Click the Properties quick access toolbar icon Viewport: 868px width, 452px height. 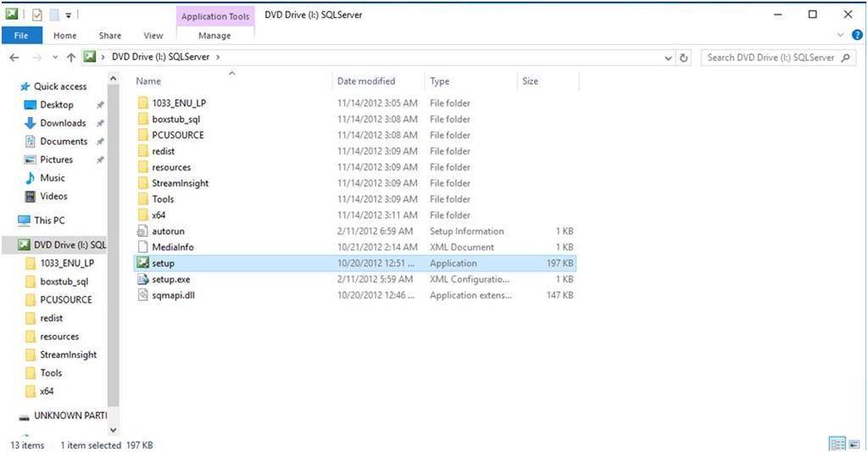(x=37, y=15)
